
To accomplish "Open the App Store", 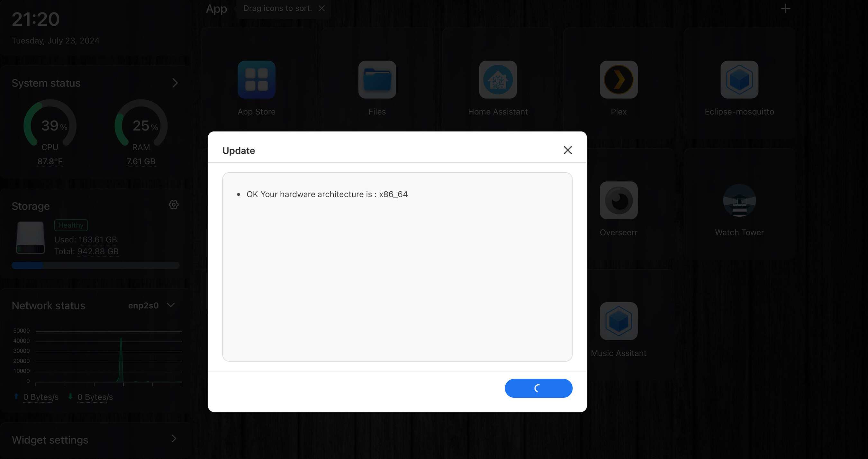I will coord(257,80).
